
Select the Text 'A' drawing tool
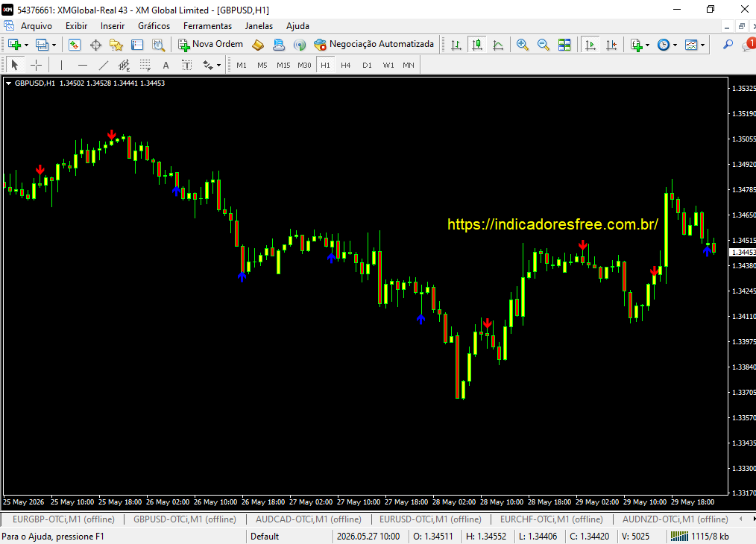pyautogui.click(x=166, y=65)
